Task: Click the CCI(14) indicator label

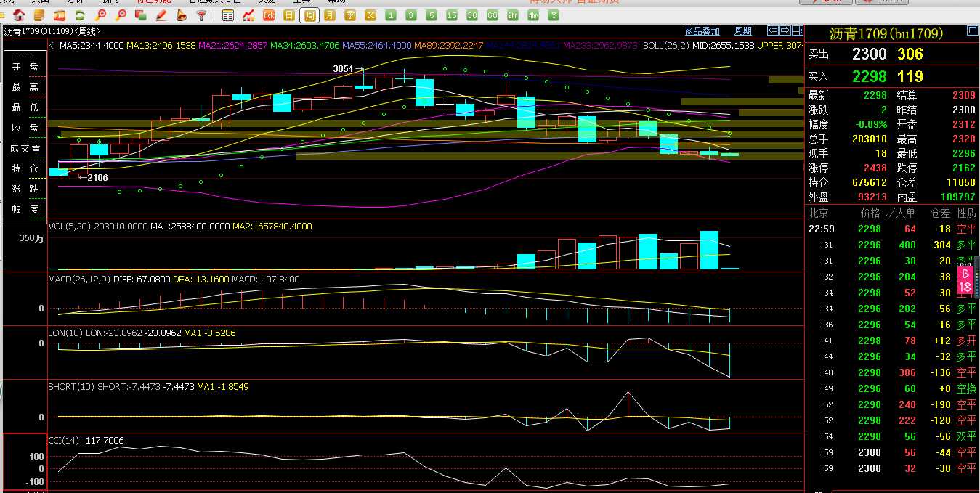Action: [x=64, y=441]
